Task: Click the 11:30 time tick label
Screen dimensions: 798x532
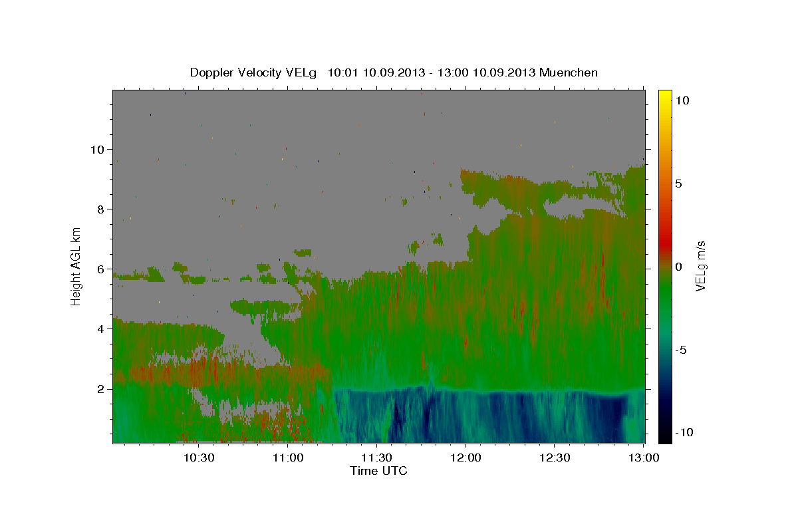Action: coord(376,458)
